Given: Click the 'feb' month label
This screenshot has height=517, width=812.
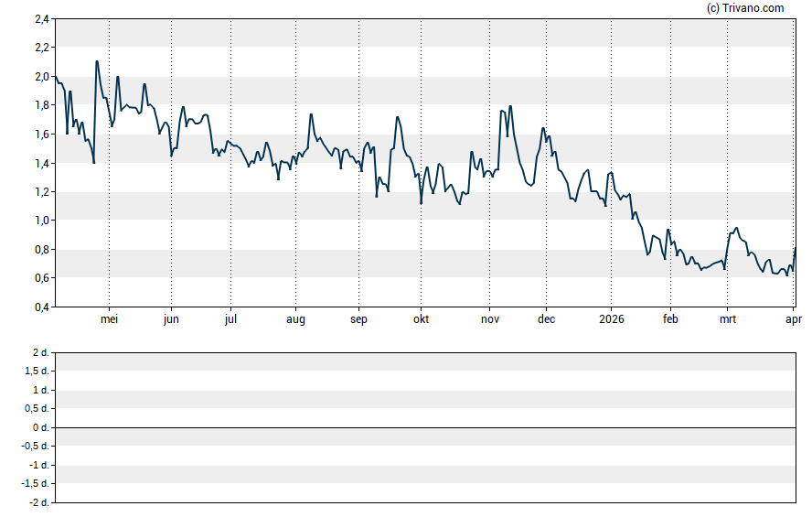Looking at the screenshot, I should point(670,319).
